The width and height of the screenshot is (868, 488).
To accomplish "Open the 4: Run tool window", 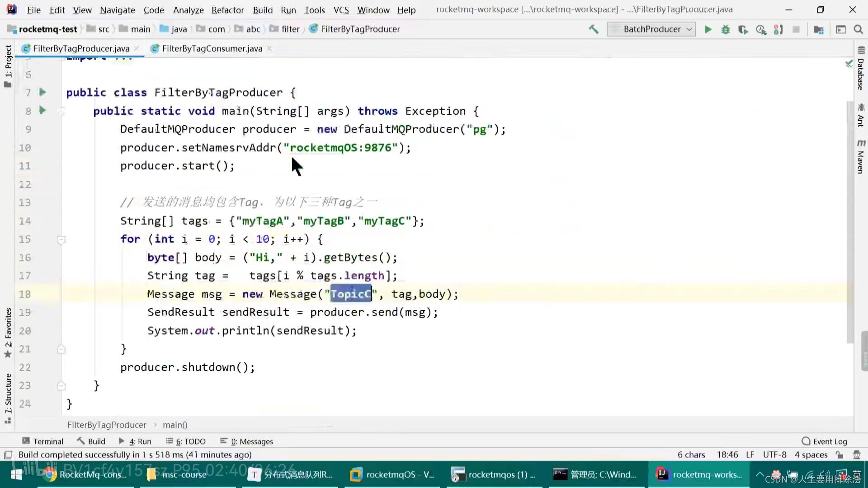I will coord(135,441).
